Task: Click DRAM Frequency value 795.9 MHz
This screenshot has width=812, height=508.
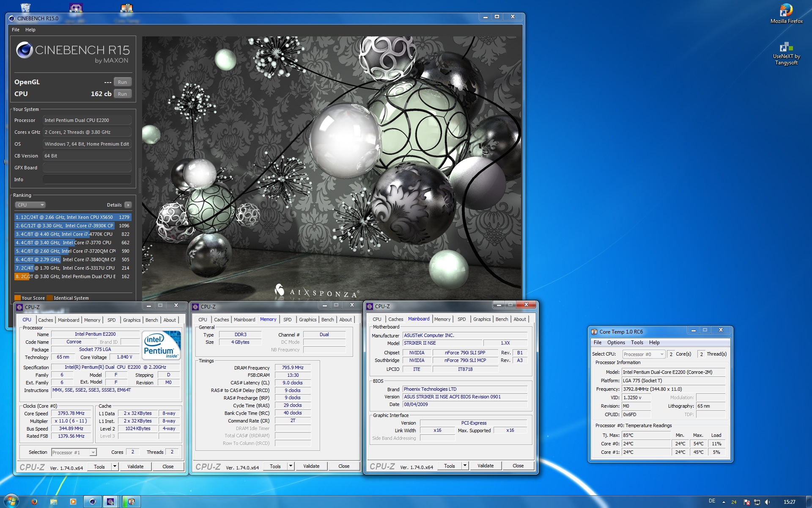Action: tap(293, 367)
